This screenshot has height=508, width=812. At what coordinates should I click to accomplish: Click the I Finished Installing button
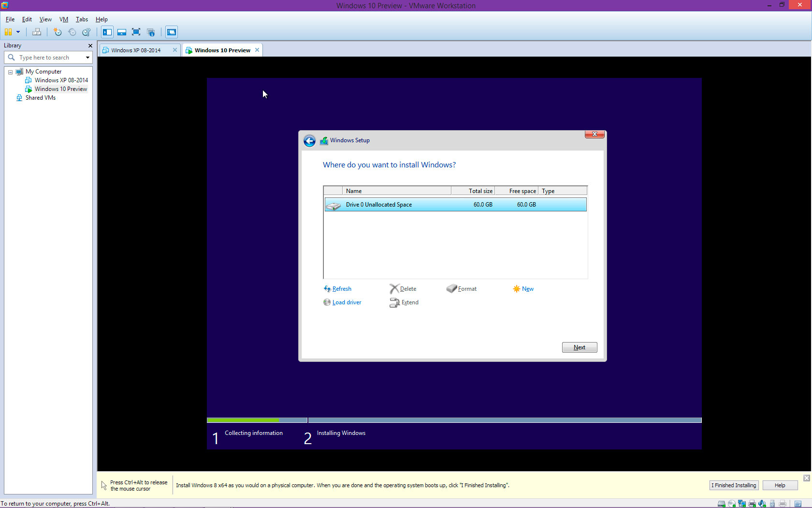733,485
